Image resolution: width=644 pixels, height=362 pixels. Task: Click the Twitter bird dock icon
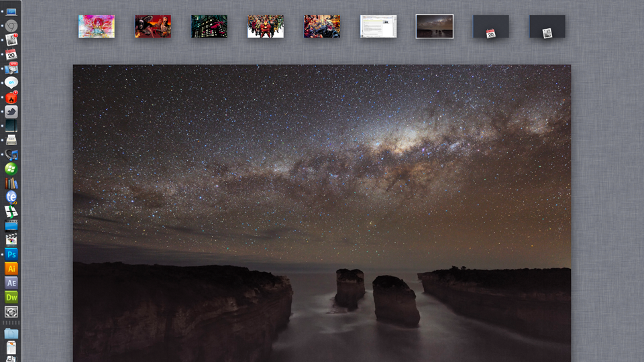tap(11, 112)
